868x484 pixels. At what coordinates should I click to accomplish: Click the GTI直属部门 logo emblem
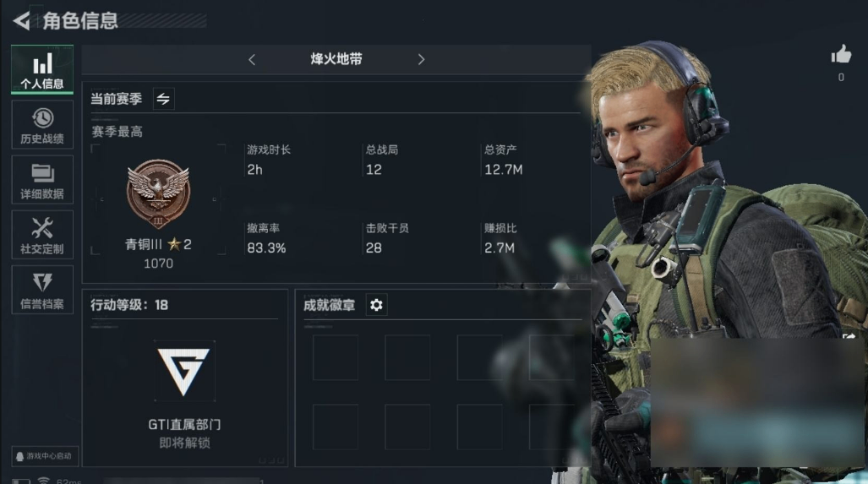pos(183,371)
